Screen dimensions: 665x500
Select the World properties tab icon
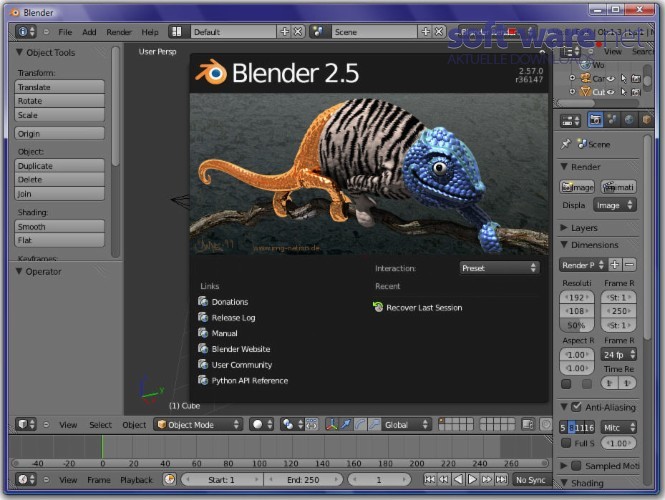tap(629, 120)
